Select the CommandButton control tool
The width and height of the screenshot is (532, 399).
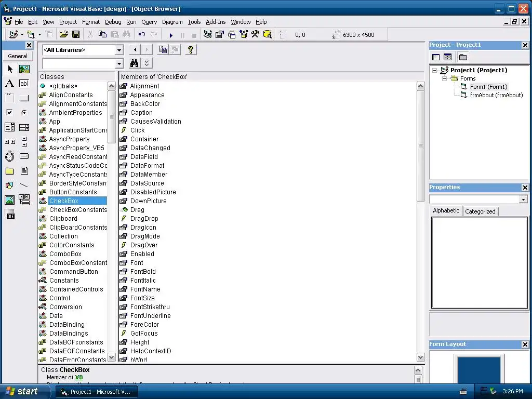pos(24,98)
